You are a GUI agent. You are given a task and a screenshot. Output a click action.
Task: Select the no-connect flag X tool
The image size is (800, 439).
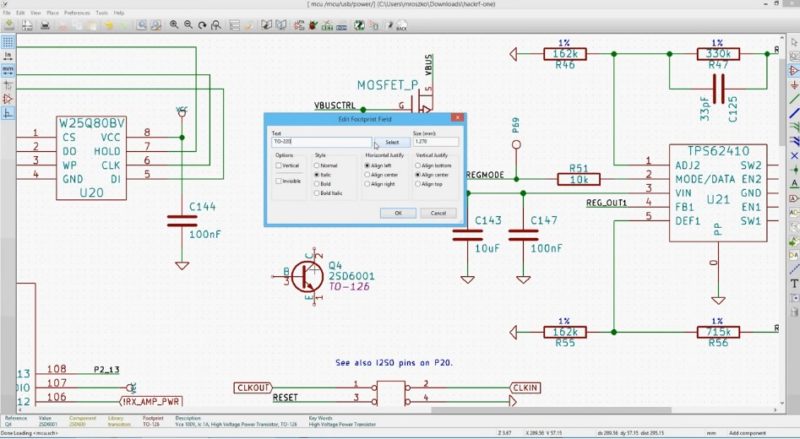[794, 155]
